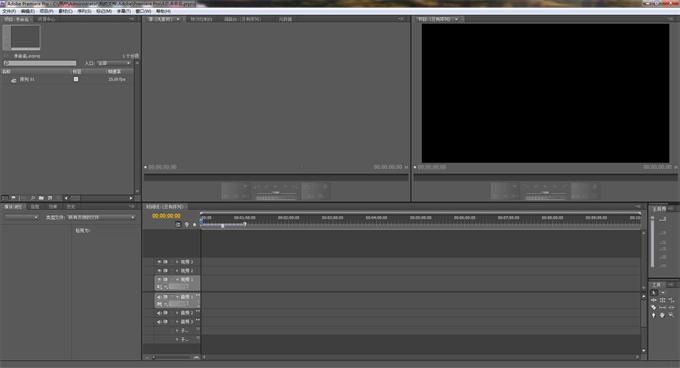Image resolution: width=680 pixels, height=368 pixels.
Task: Open the 文件 menu
Action: coord(9,11)
